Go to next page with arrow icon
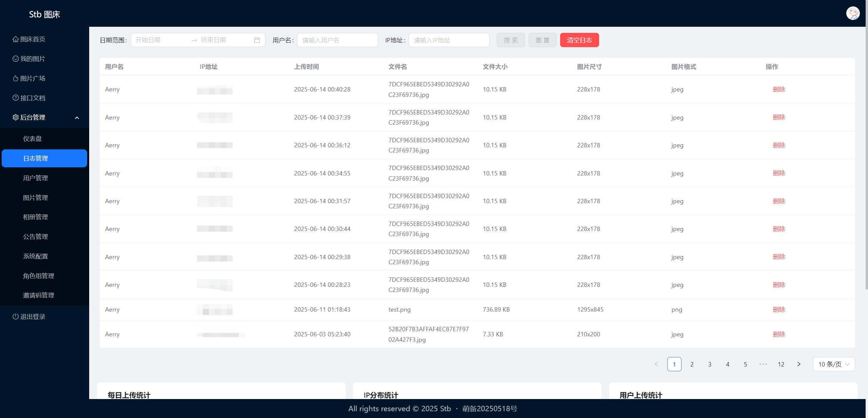The image size is (868, 418). [798, 364]
